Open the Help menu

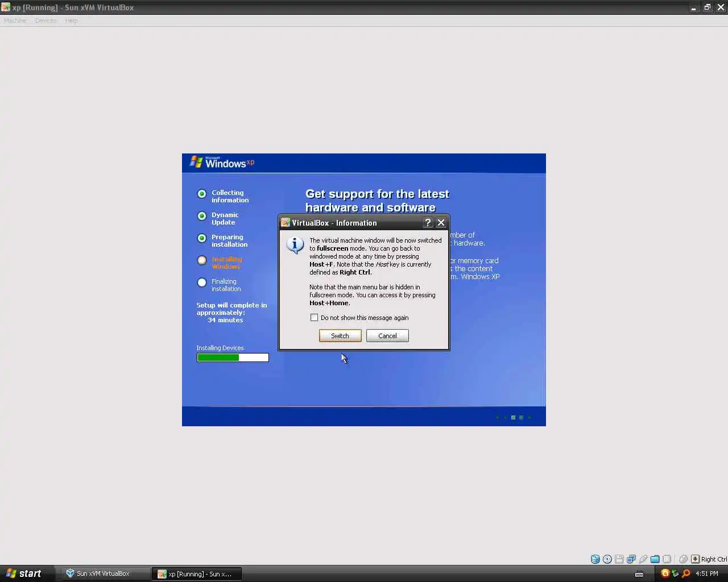pos(71,20)
